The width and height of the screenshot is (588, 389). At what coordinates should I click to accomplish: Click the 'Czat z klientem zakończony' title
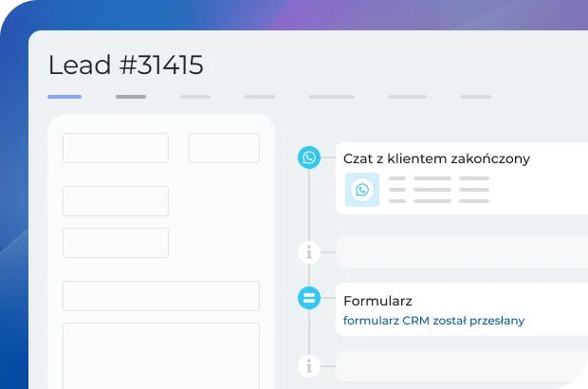click(436, 158)
